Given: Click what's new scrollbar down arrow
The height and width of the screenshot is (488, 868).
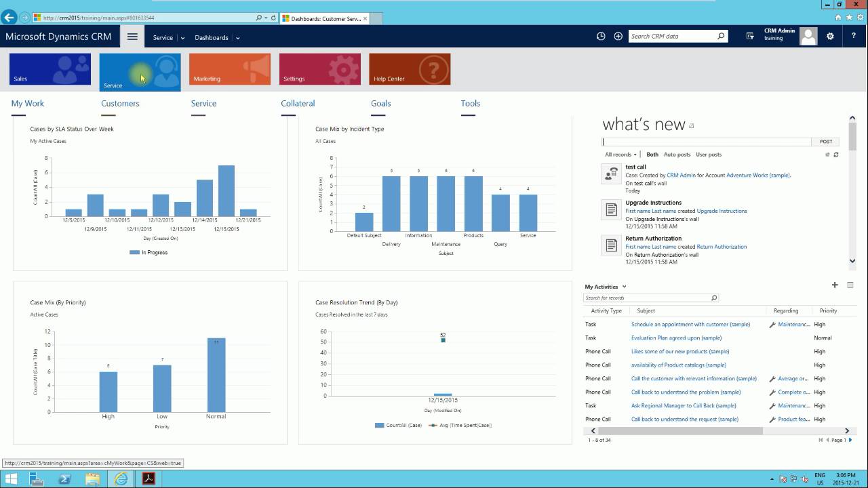Looking at the screenshot, I should pos(852,261).
